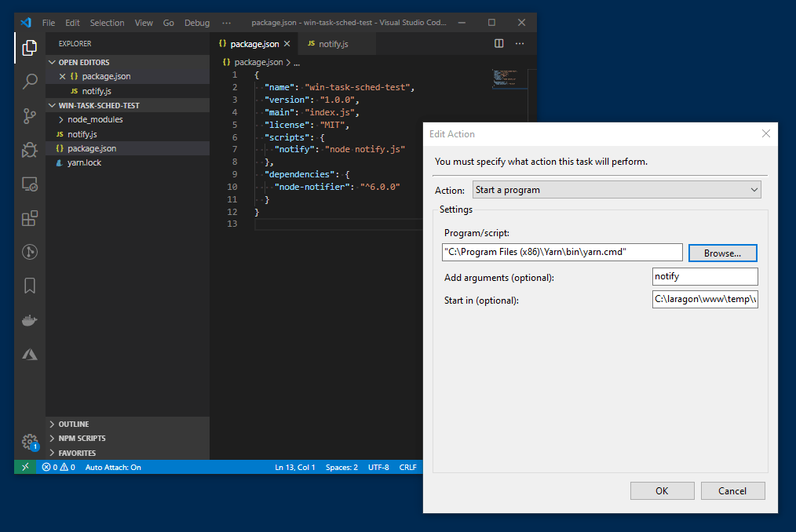Open the Manage gear menu
The height and width of the screenshot is (532, 796).
point(30,442)
